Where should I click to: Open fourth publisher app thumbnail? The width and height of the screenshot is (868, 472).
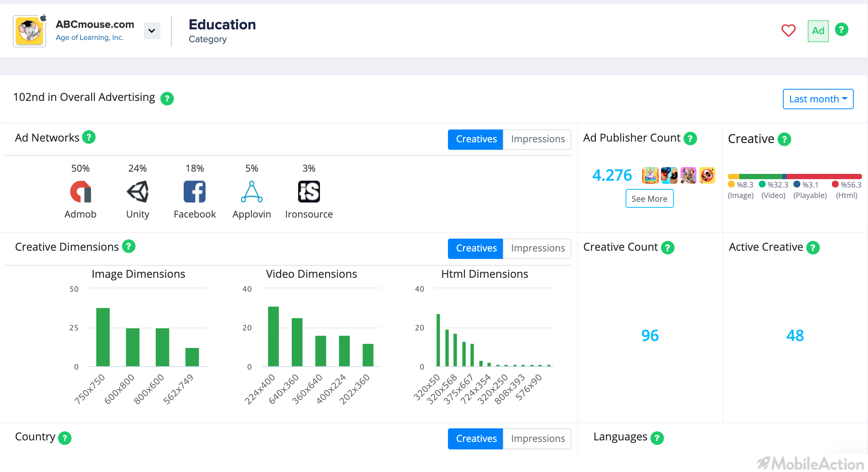(707, 175)
